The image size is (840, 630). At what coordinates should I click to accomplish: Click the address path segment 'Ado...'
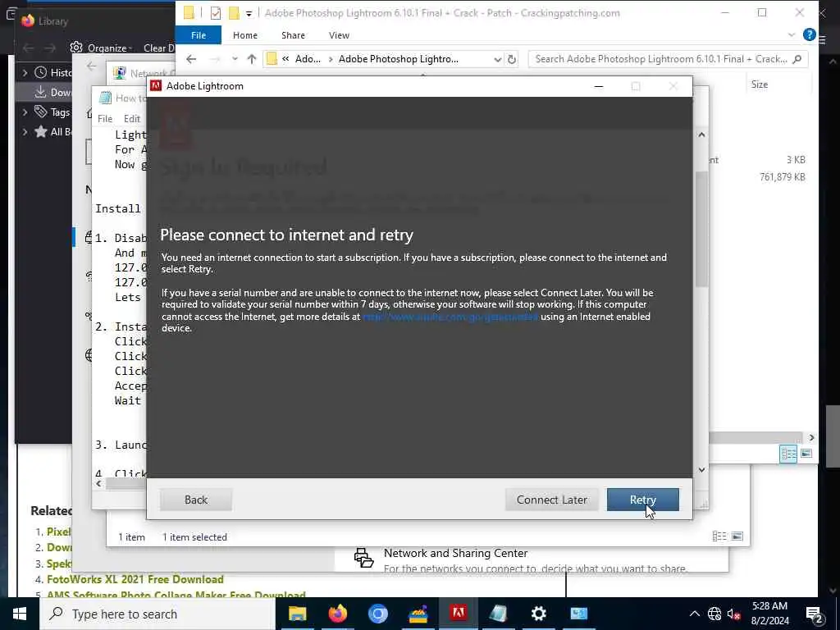pos(308,59)
